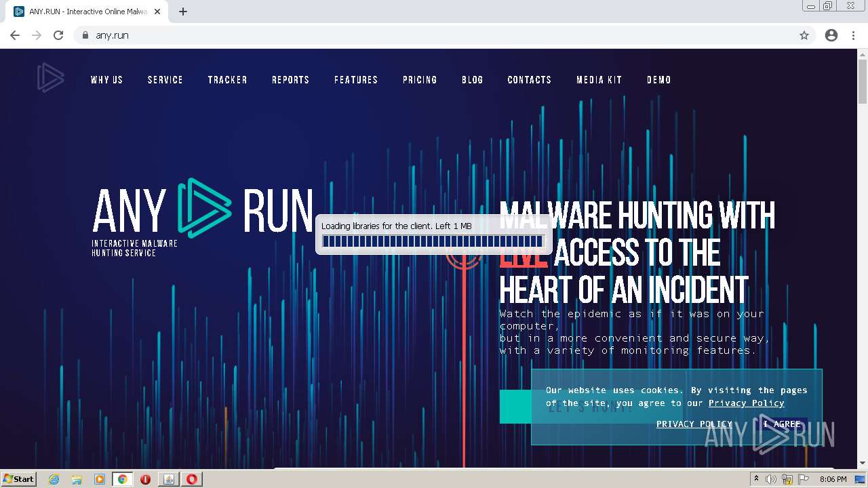View site info via the padlock icon
Image resolution: width=868 pixels, height=488 pixels.
click(85, 35)
